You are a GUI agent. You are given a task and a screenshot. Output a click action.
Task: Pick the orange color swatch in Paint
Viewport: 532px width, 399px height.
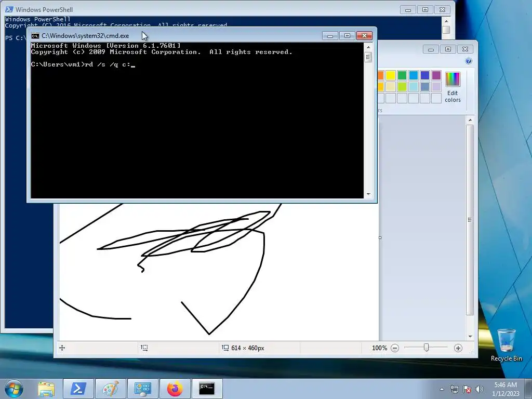point(381,75)
